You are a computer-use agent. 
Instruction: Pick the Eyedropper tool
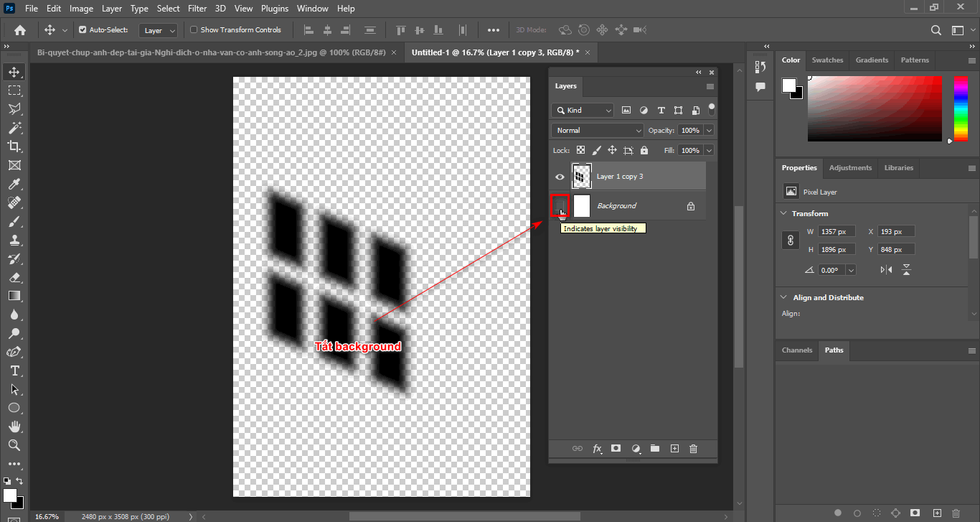14,183
